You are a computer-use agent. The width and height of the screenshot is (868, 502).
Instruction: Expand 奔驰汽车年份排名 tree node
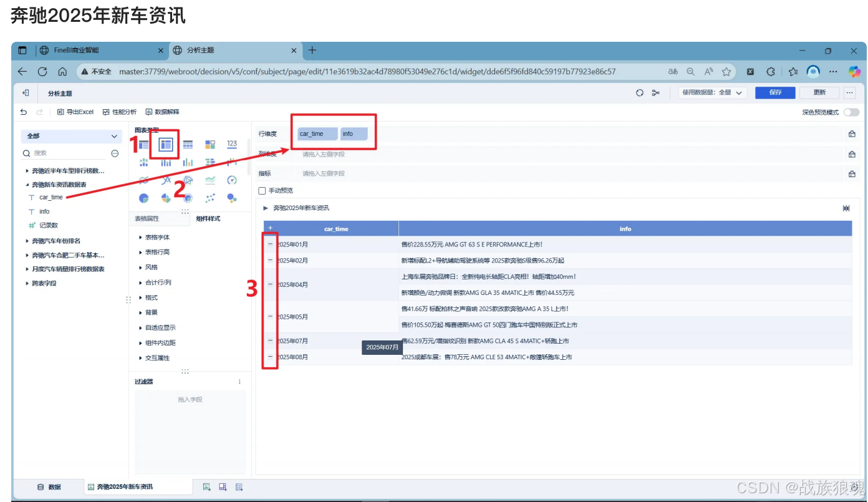coord(27,241)
